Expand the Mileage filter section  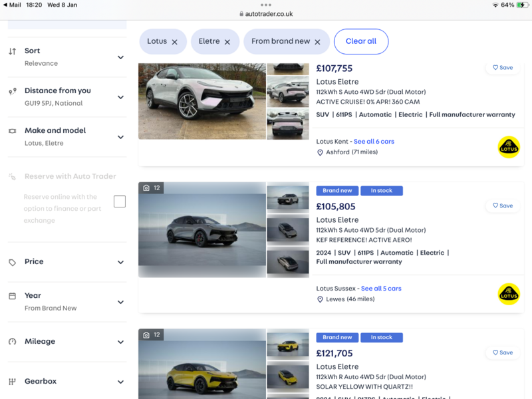point(120,342)
